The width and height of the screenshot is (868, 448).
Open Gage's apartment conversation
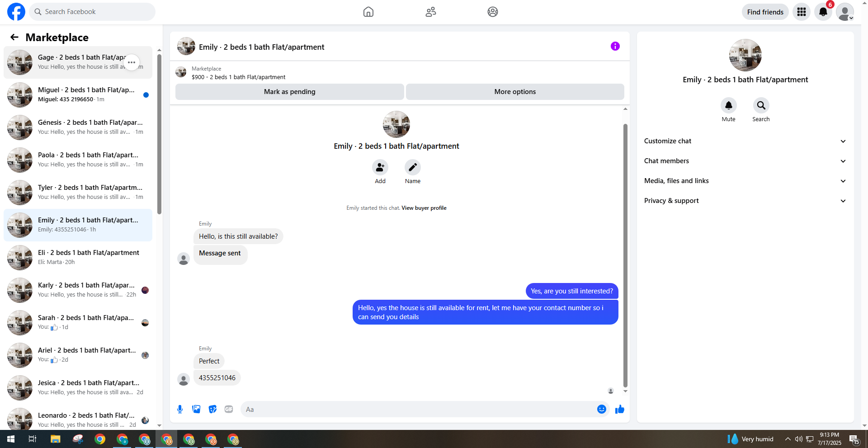tap(78, 62)
